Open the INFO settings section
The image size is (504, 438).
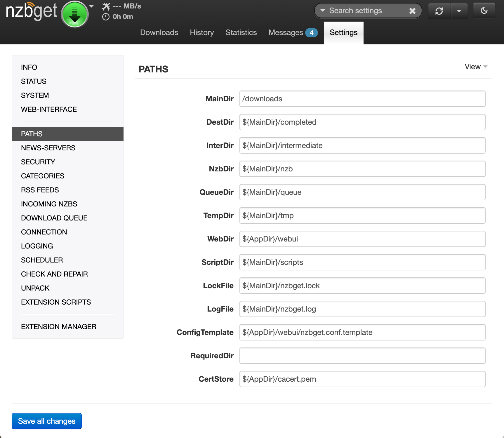point(68,67)
